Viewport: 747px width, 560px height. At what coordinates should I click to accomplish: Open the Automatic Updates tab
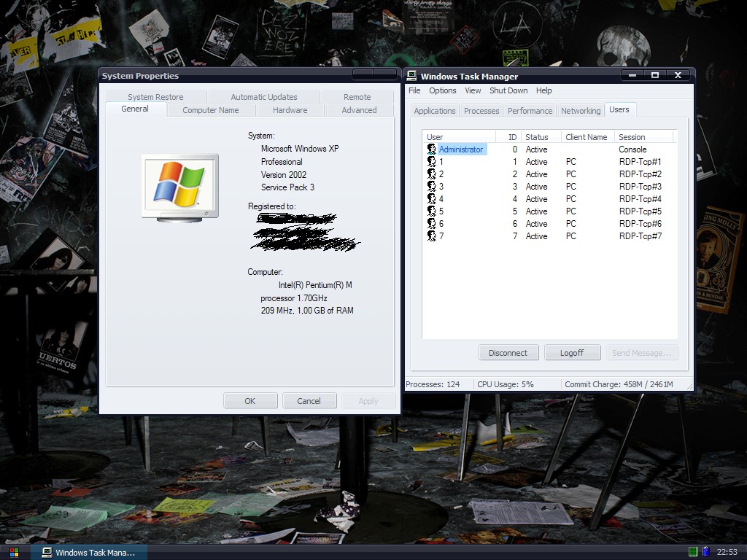(264, 97)
